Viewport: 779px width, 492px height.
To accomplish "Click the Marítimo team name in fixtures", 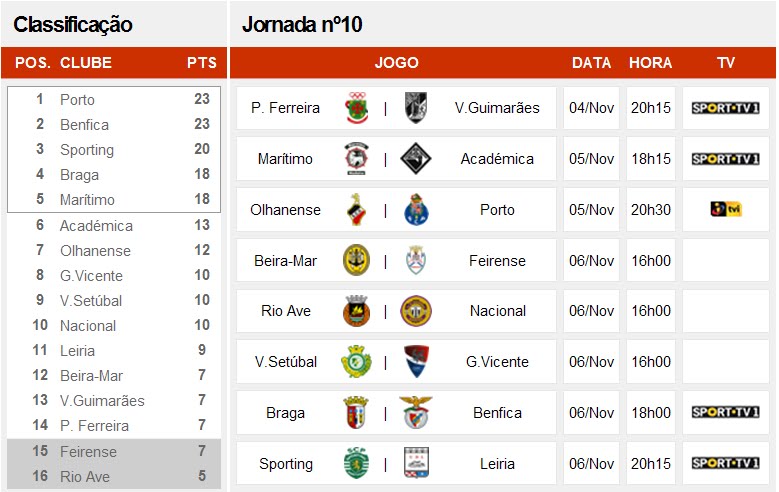I will pyautogui.click(x=285, y=159).
